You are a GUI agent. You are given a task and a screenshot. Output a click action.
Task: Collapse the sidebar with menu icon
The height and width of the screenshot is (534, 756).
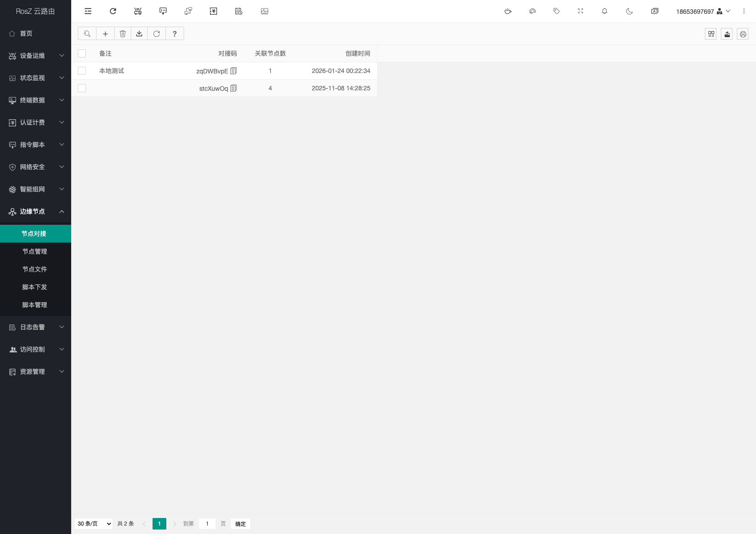coord(88,11)
